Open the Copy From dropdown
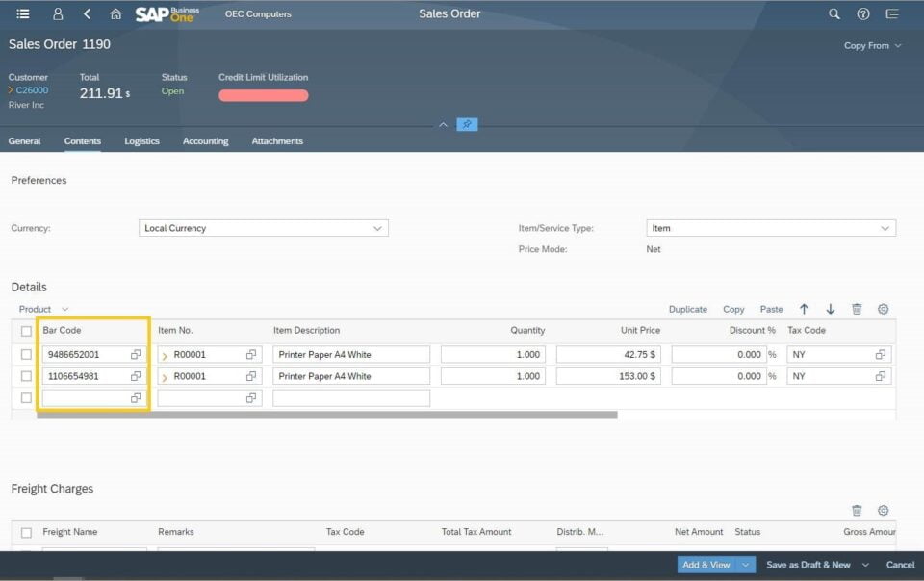This screenshot has width=924, height=581. pos(873,45)
